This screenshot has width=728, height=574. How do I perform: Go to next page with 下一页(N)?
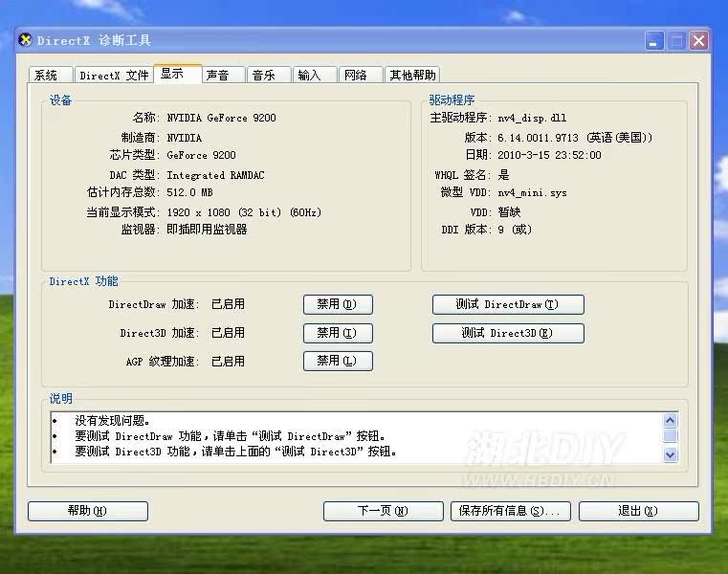pyautogui.click(x=383, y=511)
